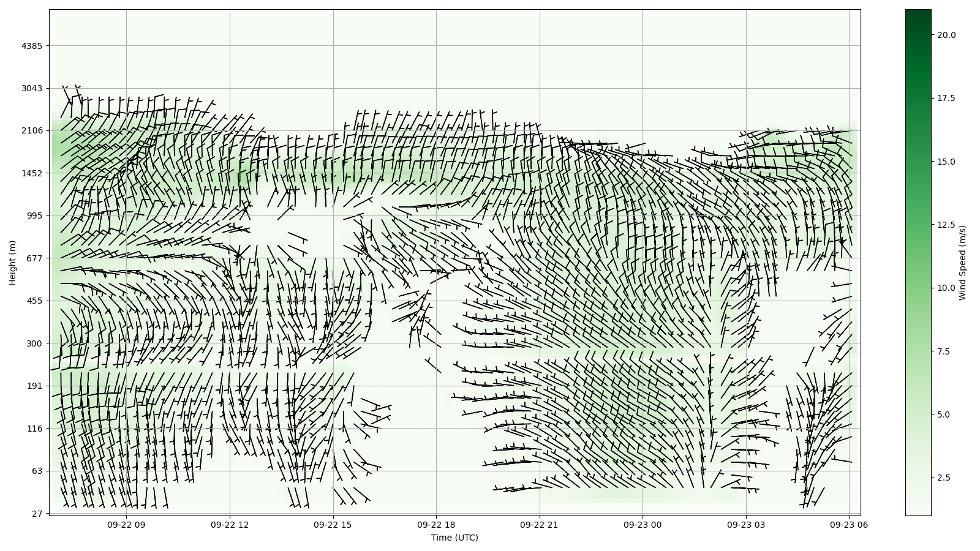Select the 116 height tick label

(x=34, y=429)
